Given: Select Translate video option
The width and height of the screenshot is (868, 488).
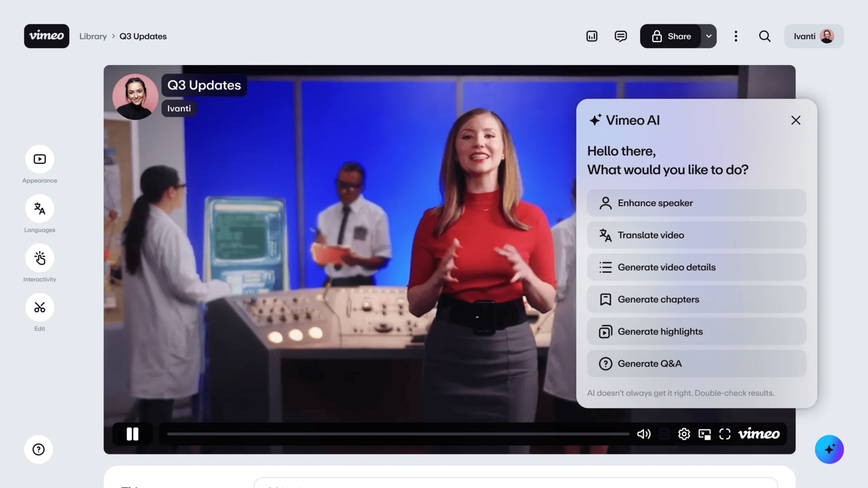Looking at the screenshot, I should click(x=697, y=235).
